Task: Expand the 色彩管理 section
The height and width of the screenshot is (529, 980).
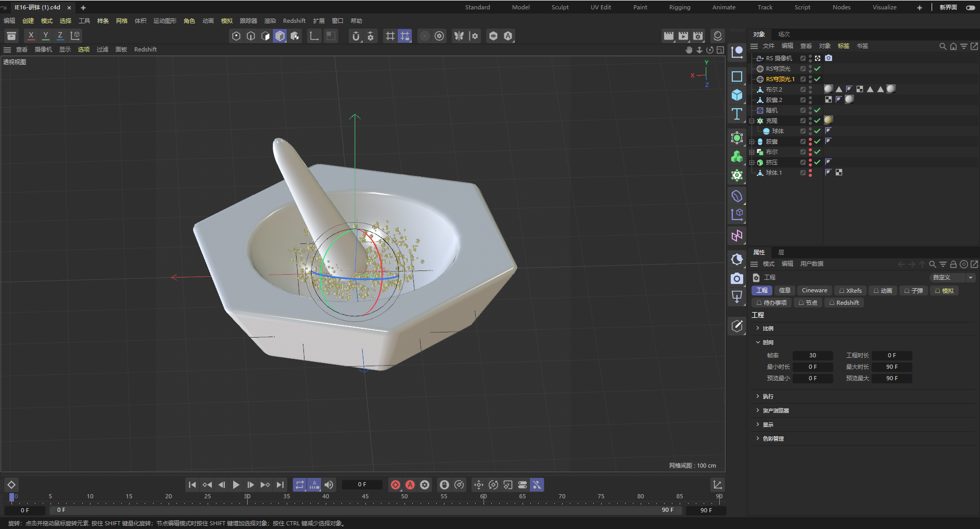Action: click(773, 438)
